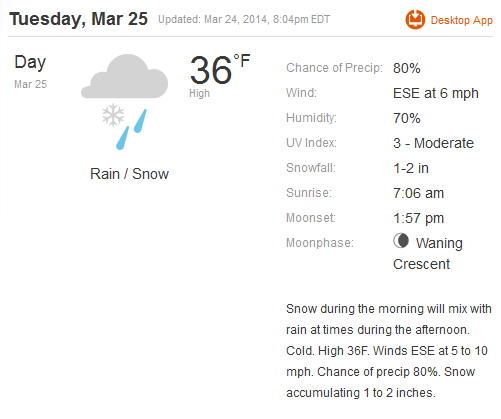This screenshot has height=419, width=501.
Task: Click the ESE at 6 mph wind value
Action: pos(436,93)
